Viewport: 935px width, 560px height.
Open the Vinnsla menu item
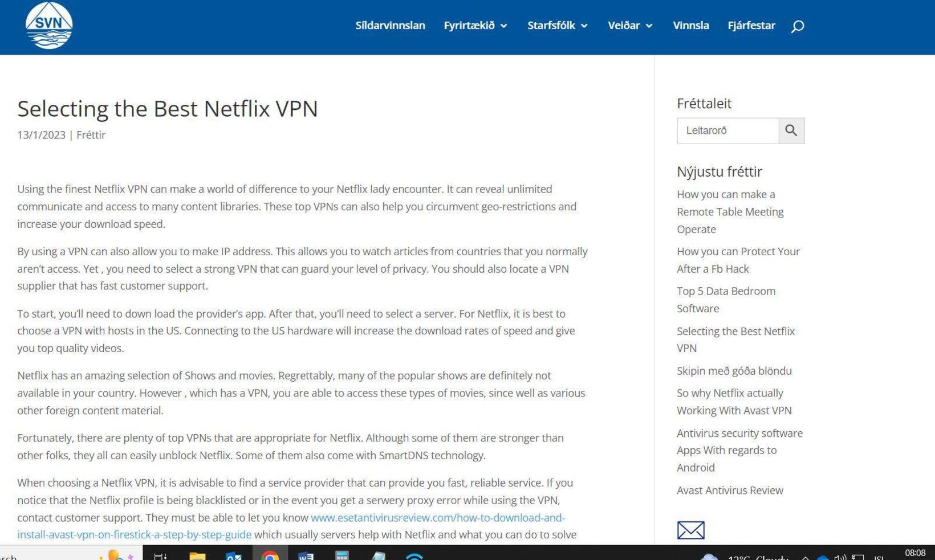point(690,26)
